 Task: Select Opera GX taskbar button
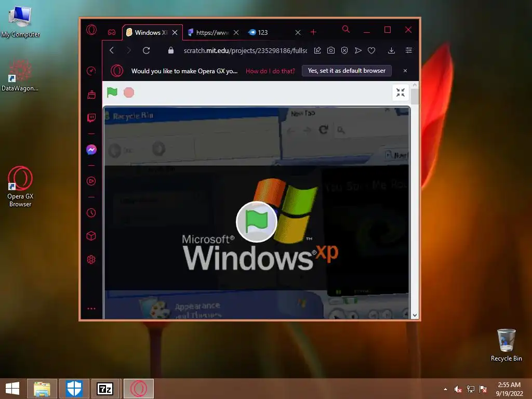click(139, 389)
